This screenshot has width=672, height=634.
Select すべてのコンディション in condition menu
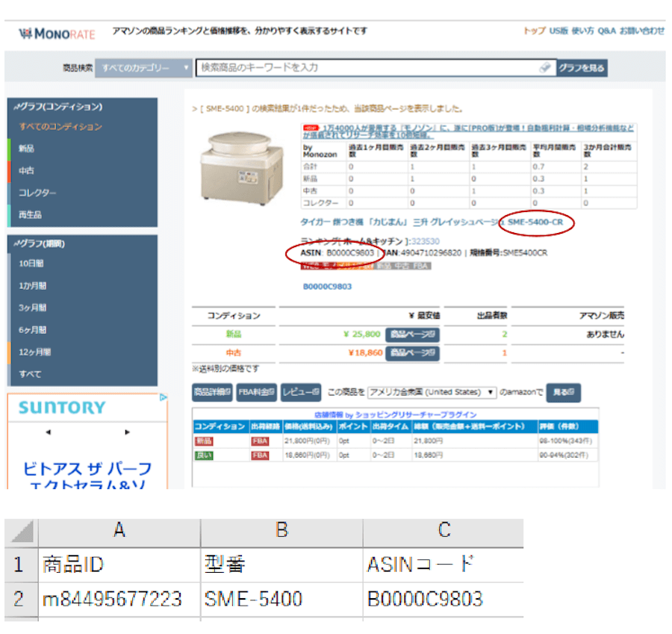[60, 126]
